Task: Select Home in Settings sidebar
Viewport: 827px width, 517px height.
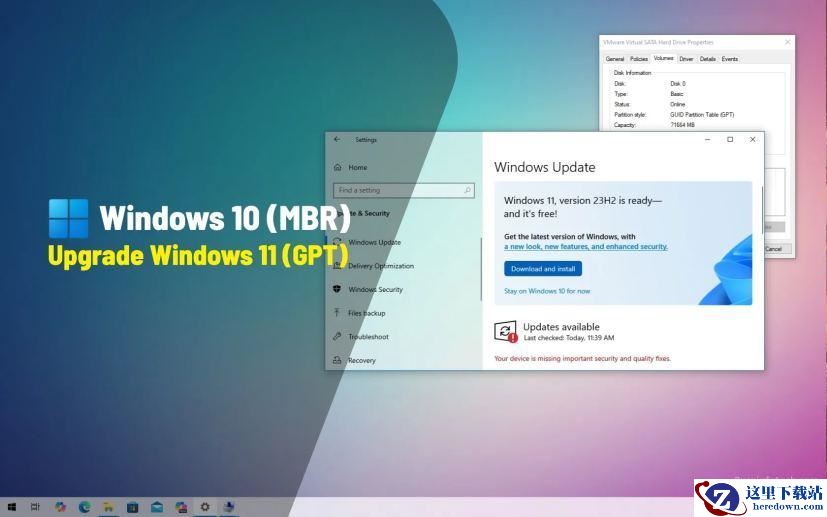Action: (358, 167)
